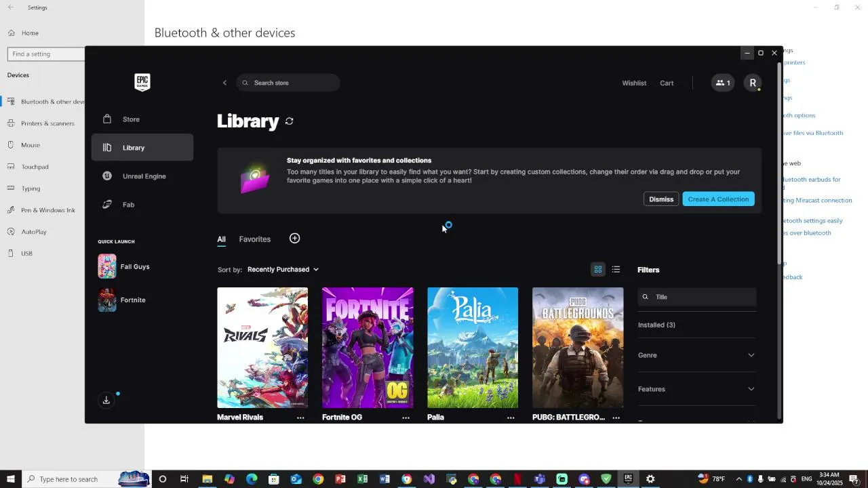The image size is (868, 488).
Task: Switch to grid view
Action: click(598, 270)
